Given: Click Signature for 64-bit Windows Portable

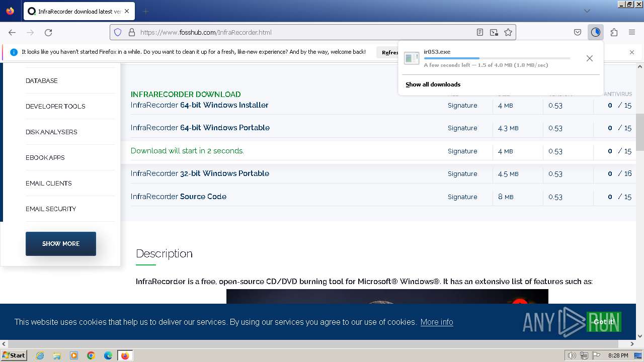Looking at the screenshot, I should point(462,128).
